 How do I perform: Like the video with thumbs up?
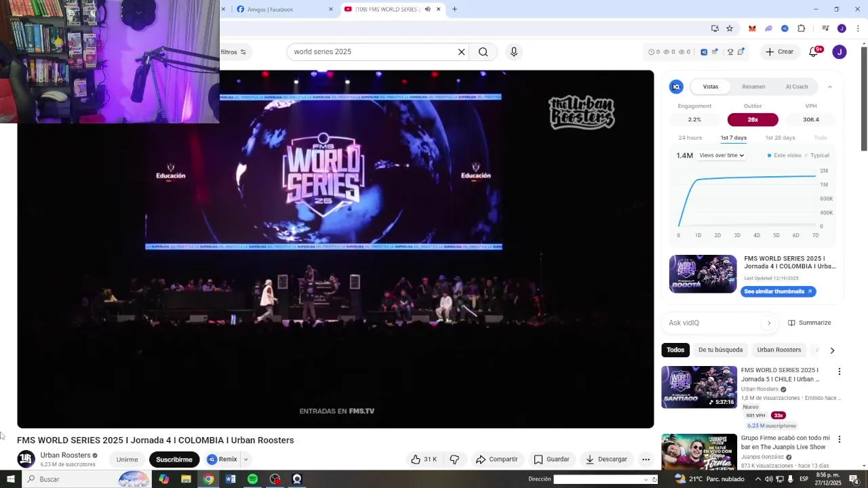point(424,460)
